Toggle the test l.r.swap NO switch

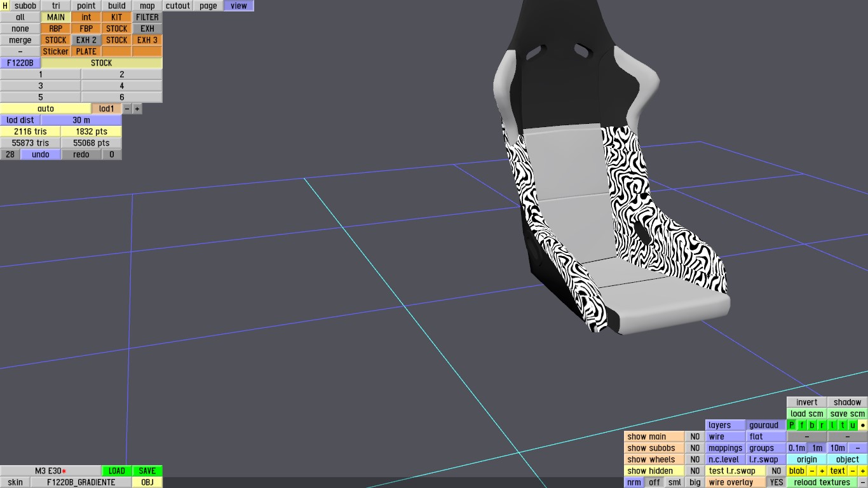776,471
